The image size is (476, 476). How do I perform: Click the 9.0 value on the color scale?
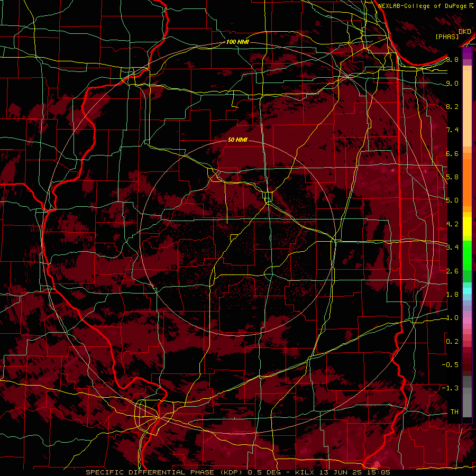point(452,83)
